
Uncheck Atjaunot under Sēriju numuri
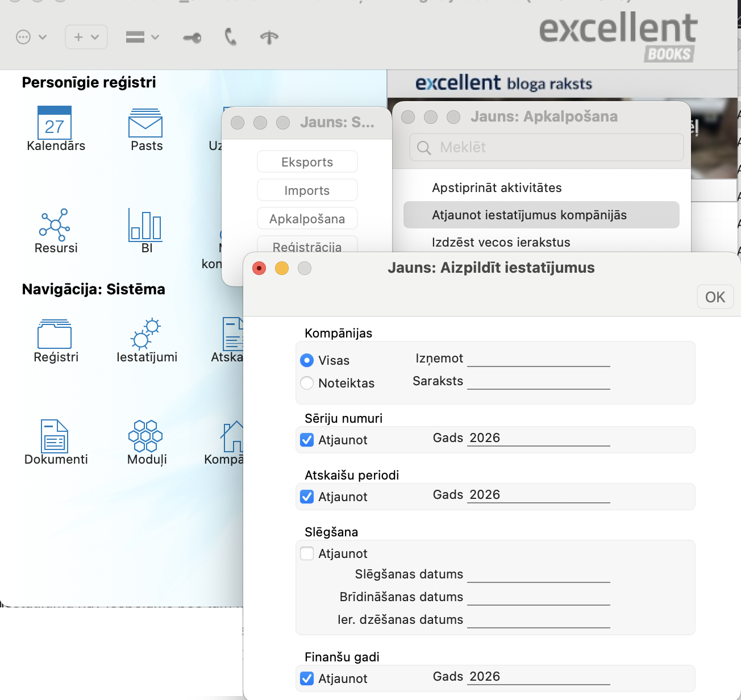tap(307, 440)
